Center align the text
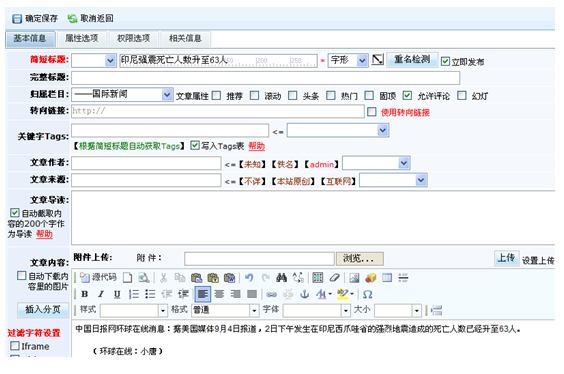 tap(219, 294)
